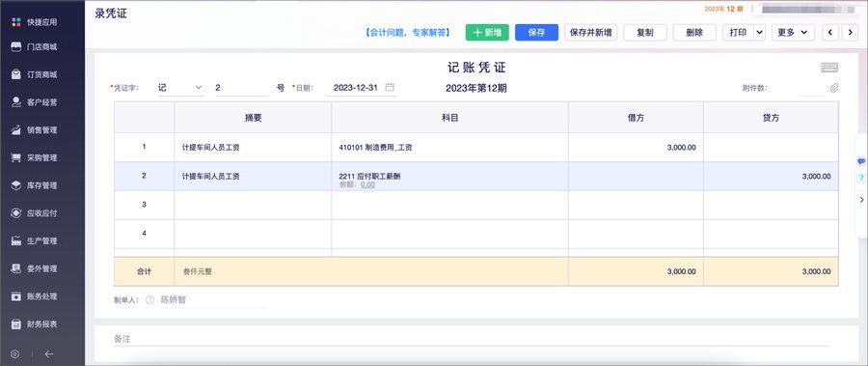Click row 4 subject cell
This screenshot has width=868, height=366.
449,234
